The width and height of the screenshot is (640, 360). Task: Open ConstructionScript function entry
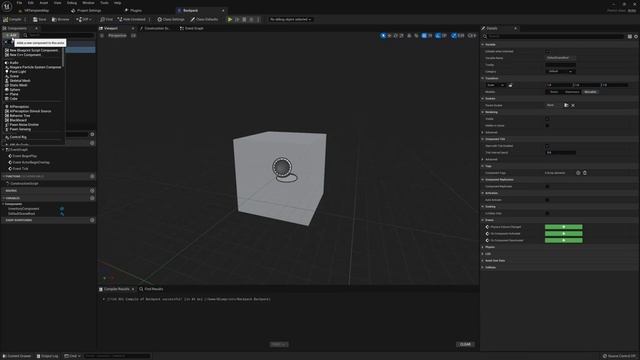click(x=23, y=184)
